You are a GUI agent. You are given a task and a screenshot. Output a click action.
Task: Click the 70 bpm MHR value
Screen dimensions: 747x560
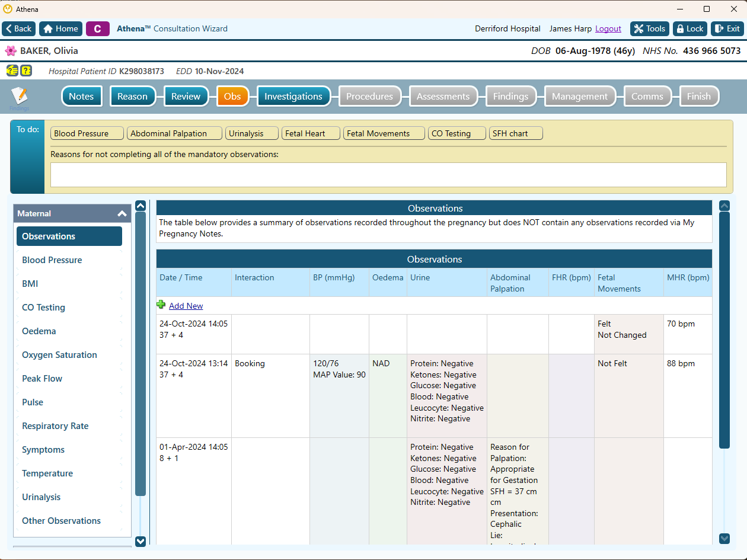coord(681,324)
